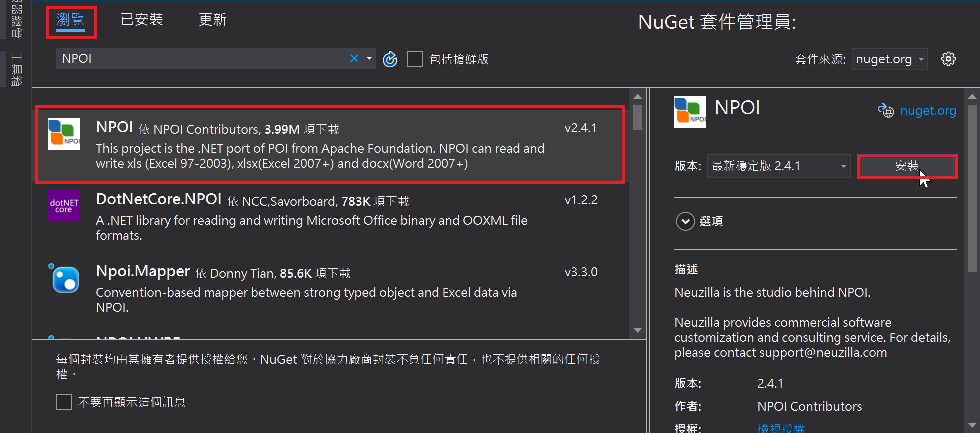
Task: Click the 安裝 (Install) button
Action: point(907,166)
